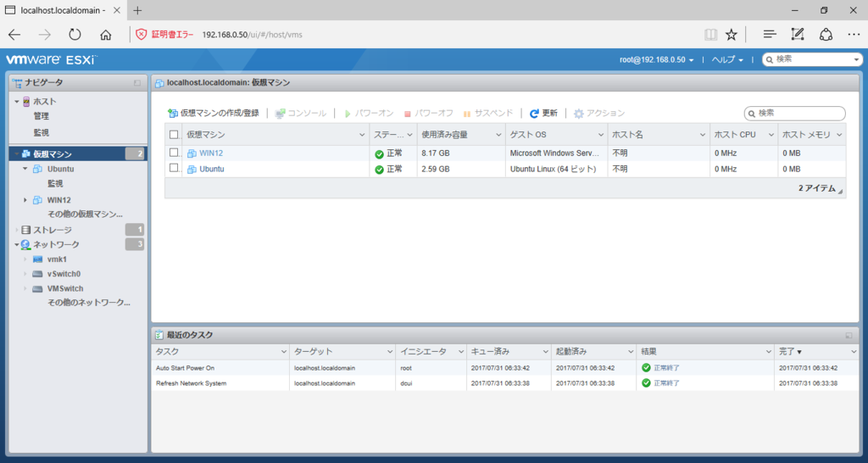Viewport: 868px width, 463px height.
Task: Expand the vmk1 tree node
Action: click(25, 259)
